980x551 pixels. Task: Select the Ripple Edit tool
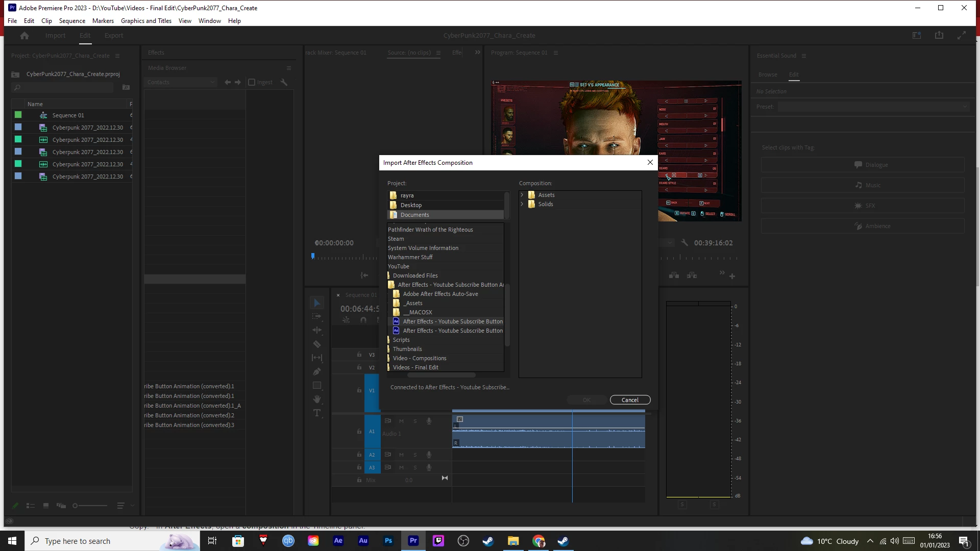click(317, 331)
